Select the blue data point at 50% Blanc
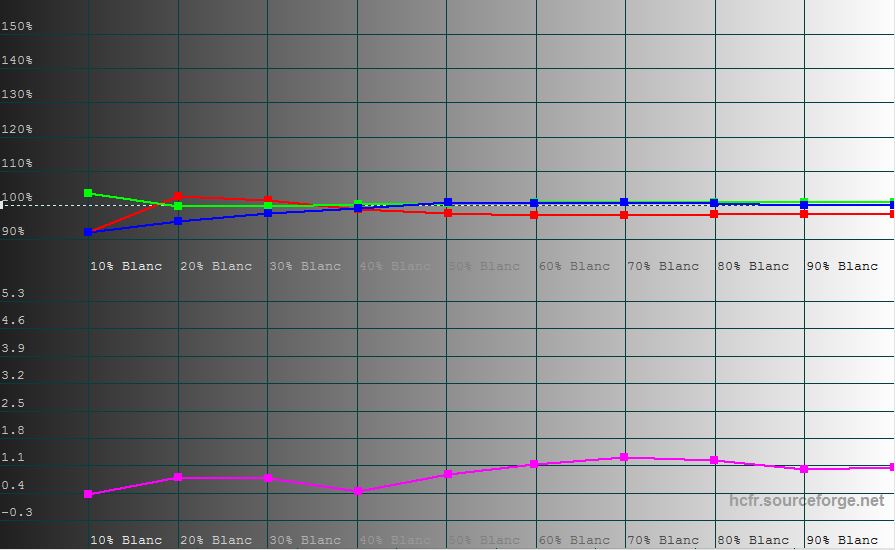This screenshot has width=895, height=550. 448,202
